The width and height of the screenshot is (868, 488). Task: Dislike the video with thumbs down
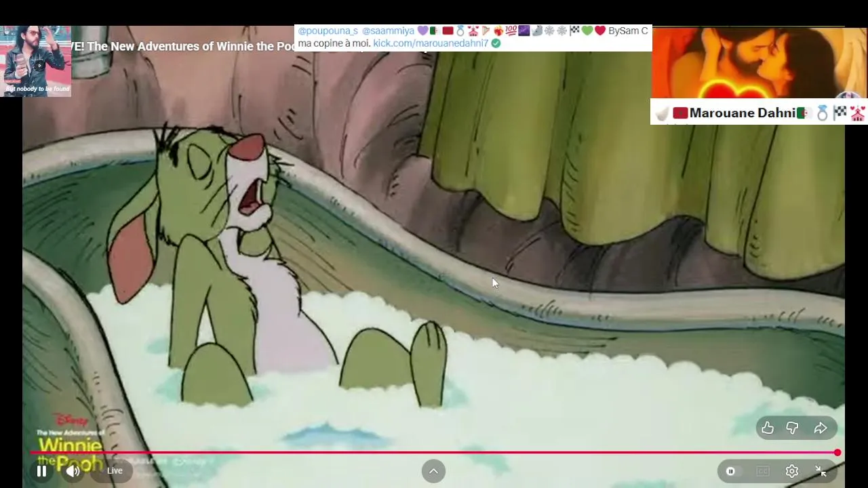point(792,428)
